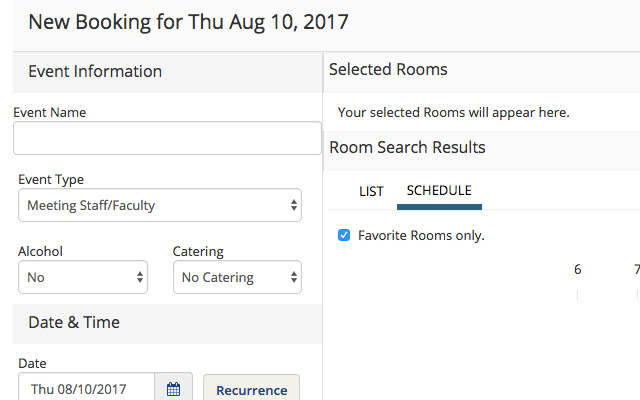Click the 6 o'clock schedule marker

click(x=578, y=270)
